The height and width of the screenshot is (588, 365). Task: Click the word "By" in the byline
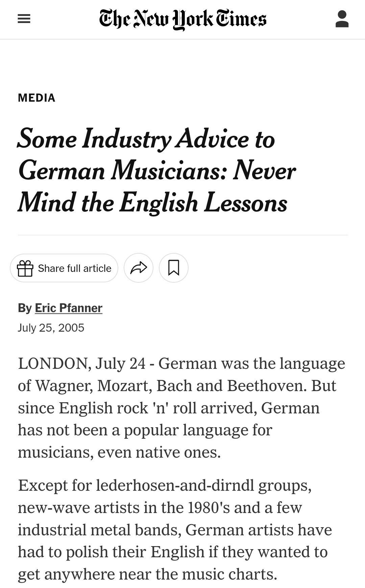click(25, 308)
